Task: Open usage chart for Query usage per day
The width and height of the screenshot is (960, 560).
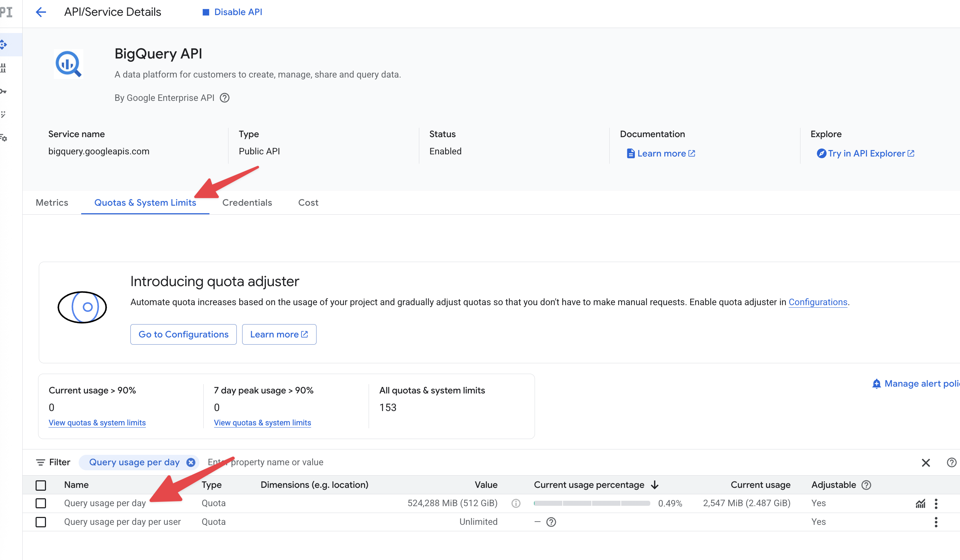Action: (920, 504)
